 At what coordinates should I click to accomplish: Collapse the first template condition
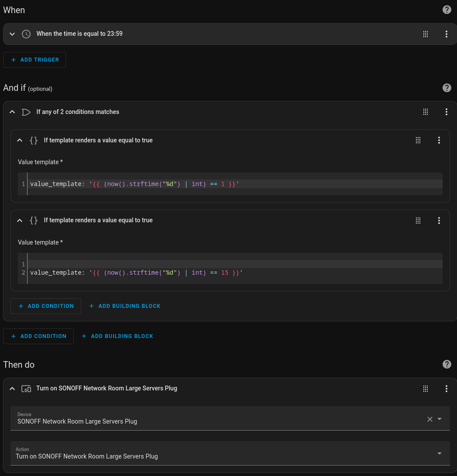pyautogui.click(x=20, y=140)
